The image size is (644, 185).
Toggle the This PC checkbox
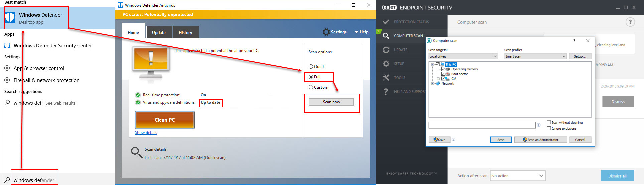click(438, 64)
